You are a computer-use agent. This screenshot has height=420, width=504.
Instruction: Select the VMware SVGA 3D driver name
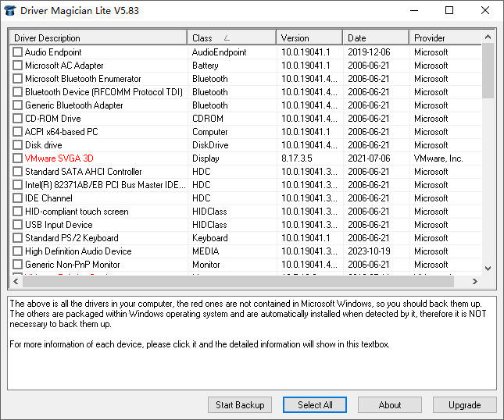coord(59,158)
